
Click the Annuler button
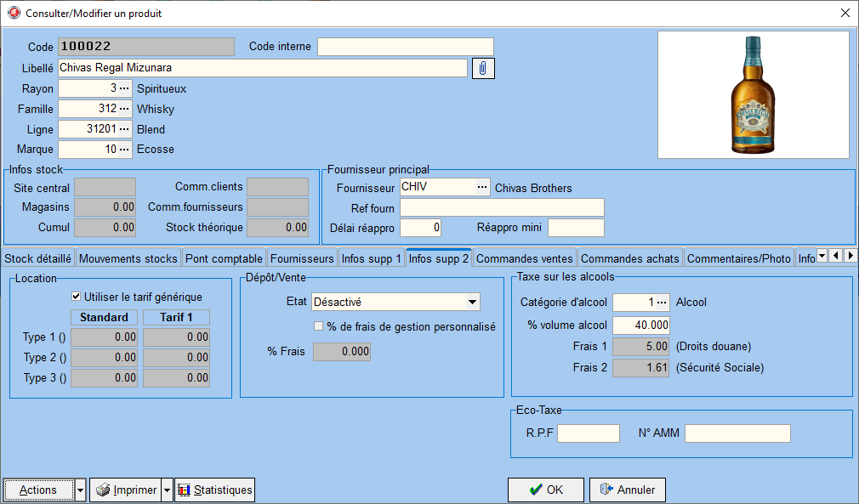point(627,490)
